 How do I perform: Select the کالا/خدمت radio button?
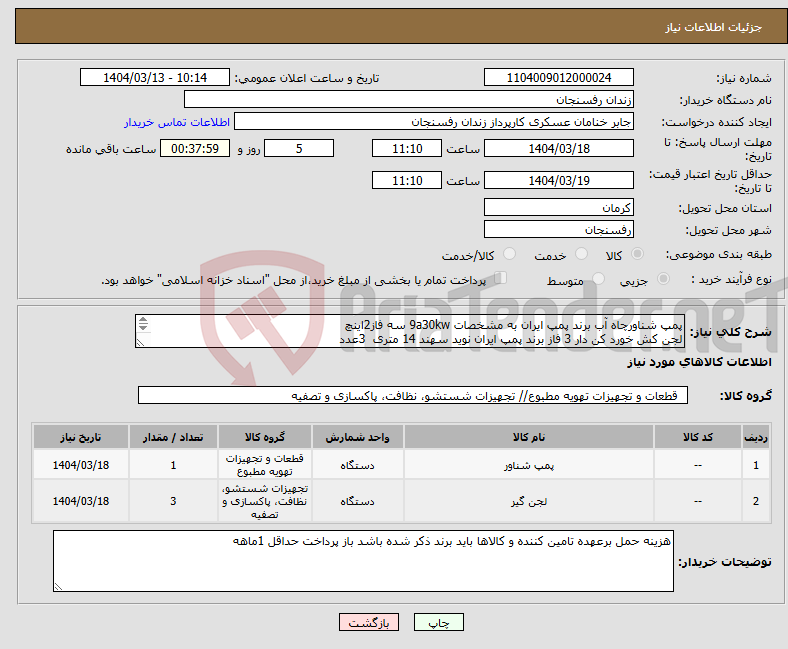510,254
